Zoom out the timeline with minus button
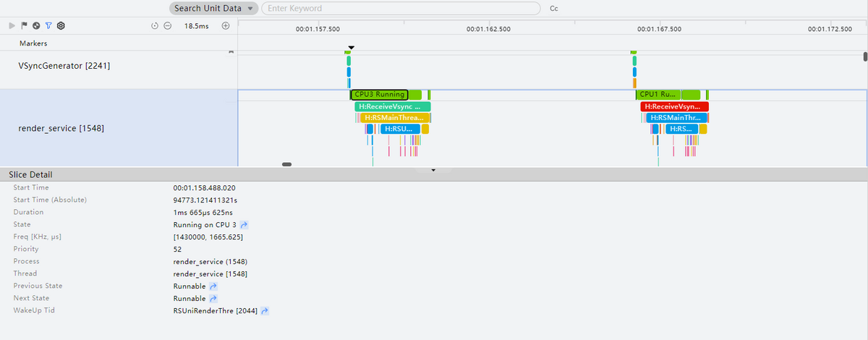868x340 pixels. (x=167, y=26)
